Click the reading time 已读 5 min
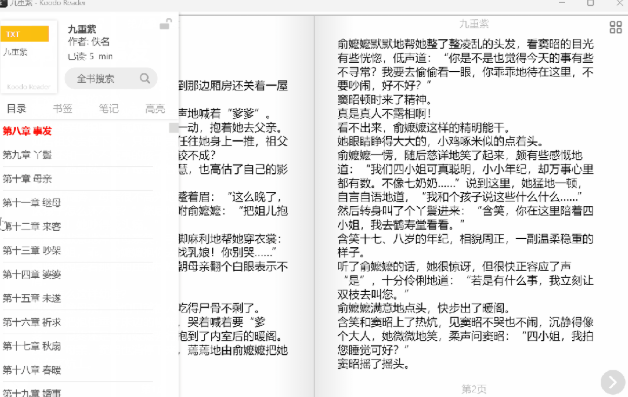This screenshot has height=397, width=628. [x=90, y=56]
